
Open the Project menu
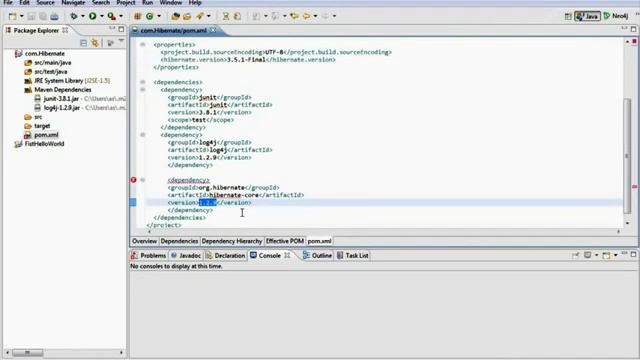coord(126,2)
